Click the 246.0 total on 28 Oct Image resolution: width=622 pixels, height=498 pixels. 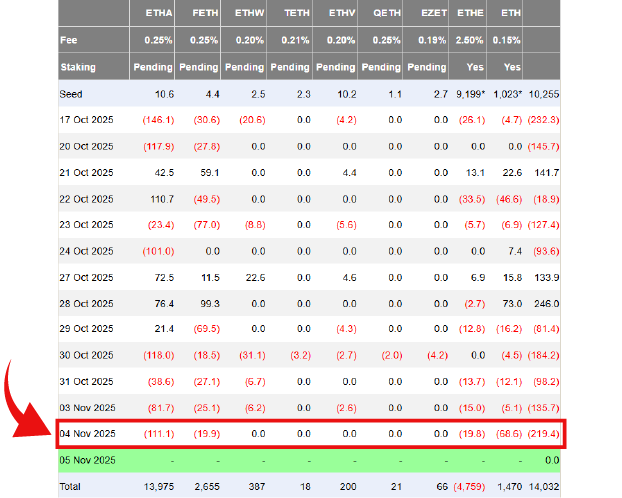(546, 303)
